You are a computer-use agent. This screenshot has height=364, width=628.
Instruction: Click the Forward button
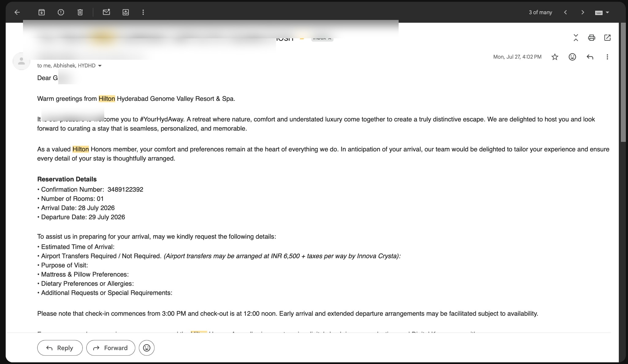coord(111,348)
